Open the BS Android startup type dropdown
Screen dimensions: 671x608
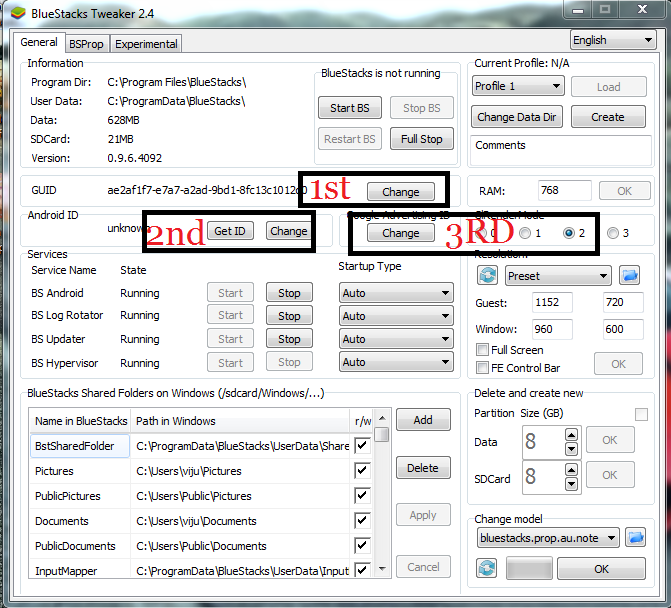pos(396,293)
